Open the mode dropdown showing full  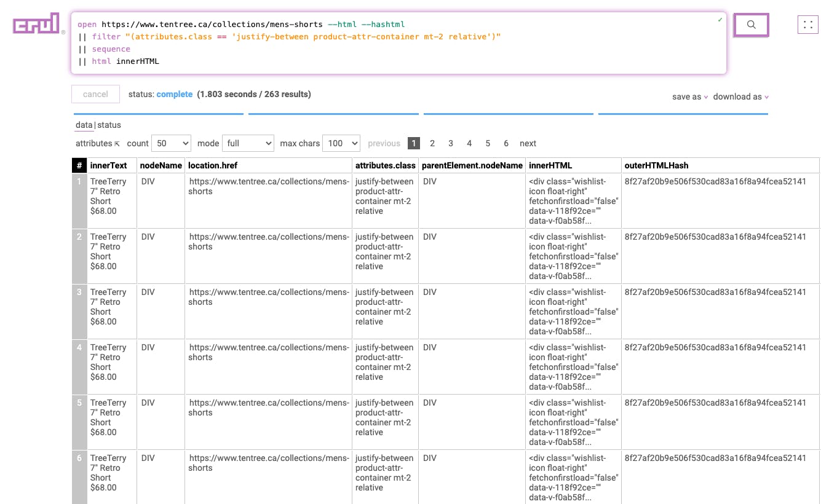[248, 143]
